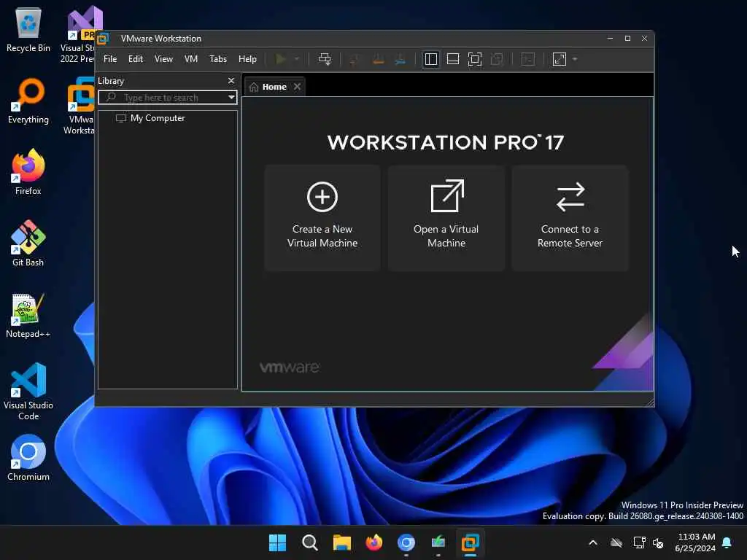Click the Revert Snapshot toolbar icon
Viewport: 747px width, 560px height.
379,59
